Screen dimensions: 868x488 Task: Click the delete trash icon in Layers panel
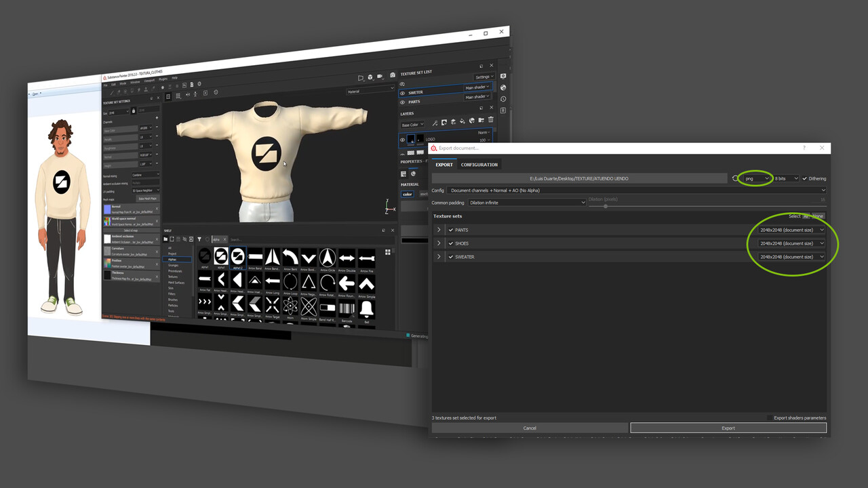tap(491, 120)
